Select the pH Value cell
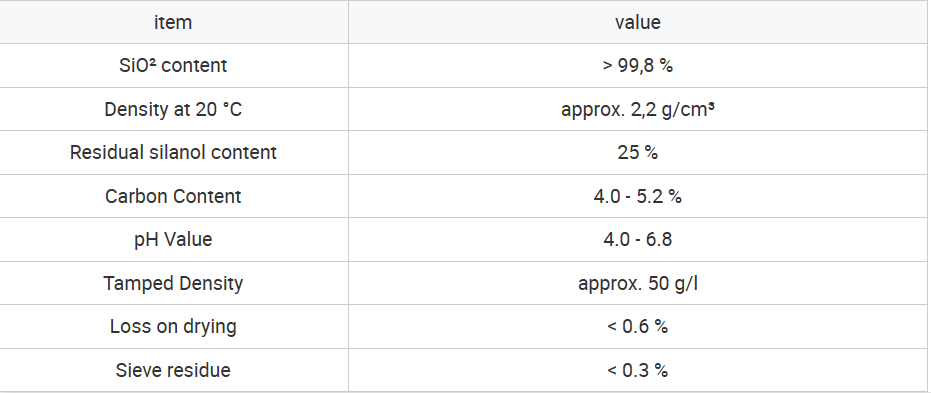 173,239
